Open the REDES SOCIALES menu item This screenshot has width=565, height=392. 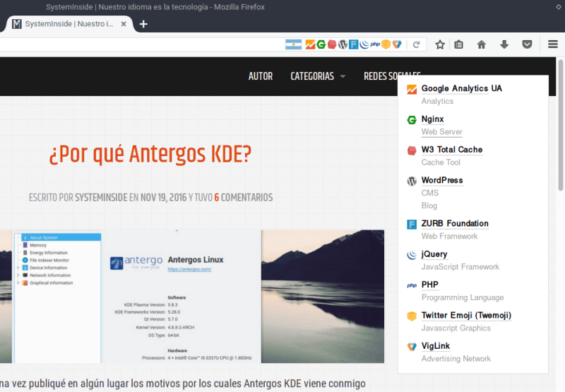coord(391,76)
